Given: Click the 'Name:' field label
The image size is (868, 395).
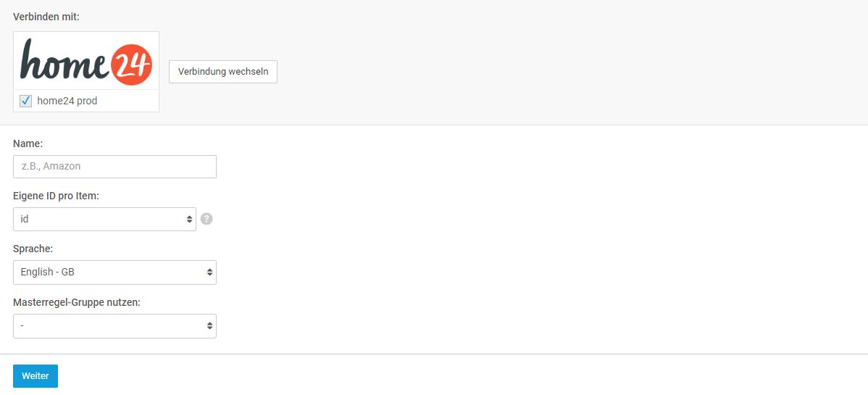Looking at the screenshot, I should 28,144.
